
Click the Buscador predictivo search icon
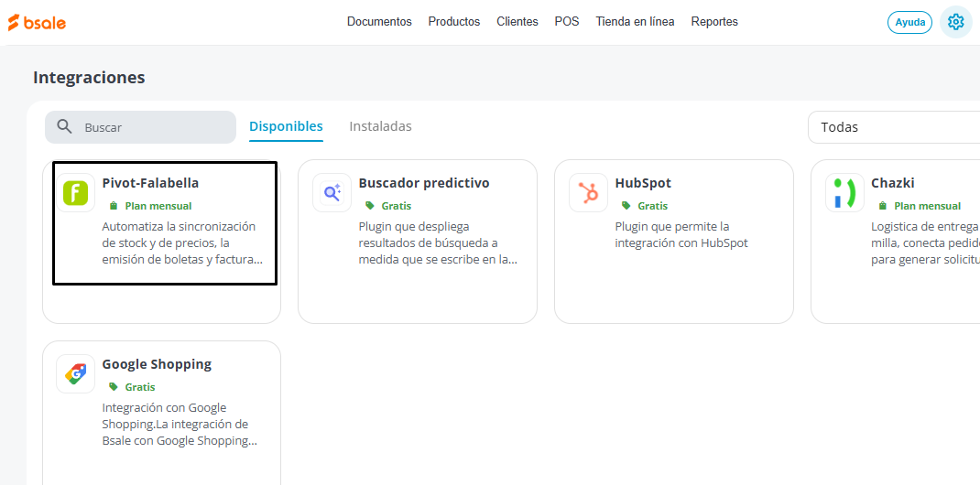(332, 192)
